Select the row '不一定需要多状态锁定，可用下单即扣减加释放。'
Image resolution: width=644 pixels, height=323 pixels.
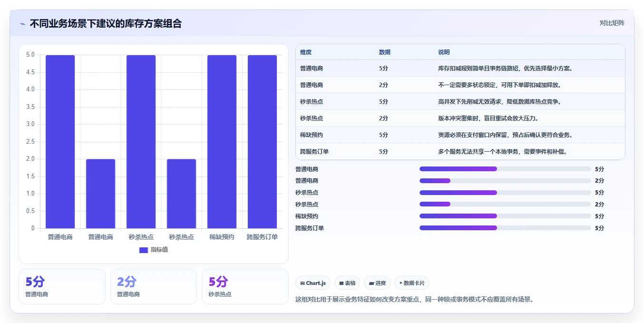[460, 85]
